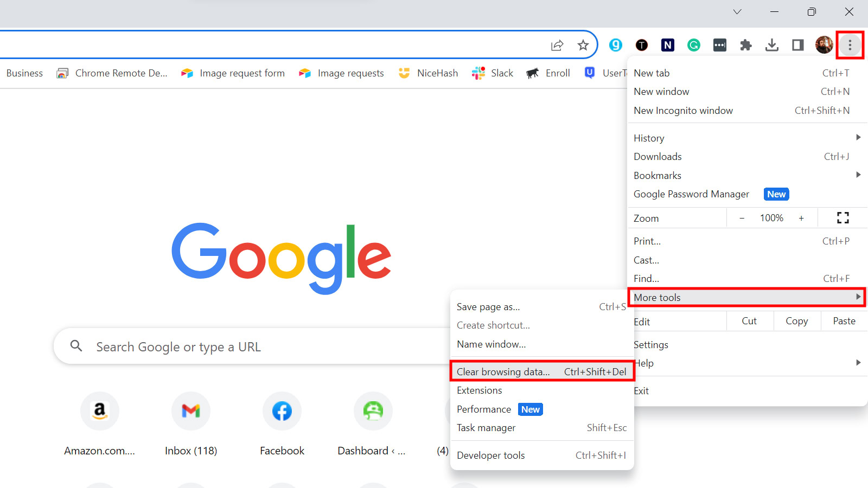Screen dimensions: 868x488
Task: Open the Business bookmark
Action: click(x=24, y=73)
